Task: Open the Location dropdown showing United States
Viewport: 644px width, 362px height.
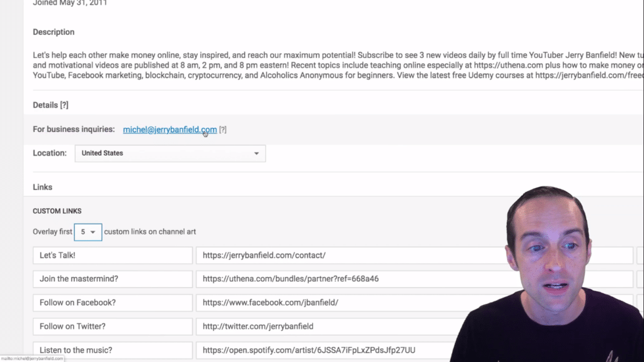Action: click(170, 153)
